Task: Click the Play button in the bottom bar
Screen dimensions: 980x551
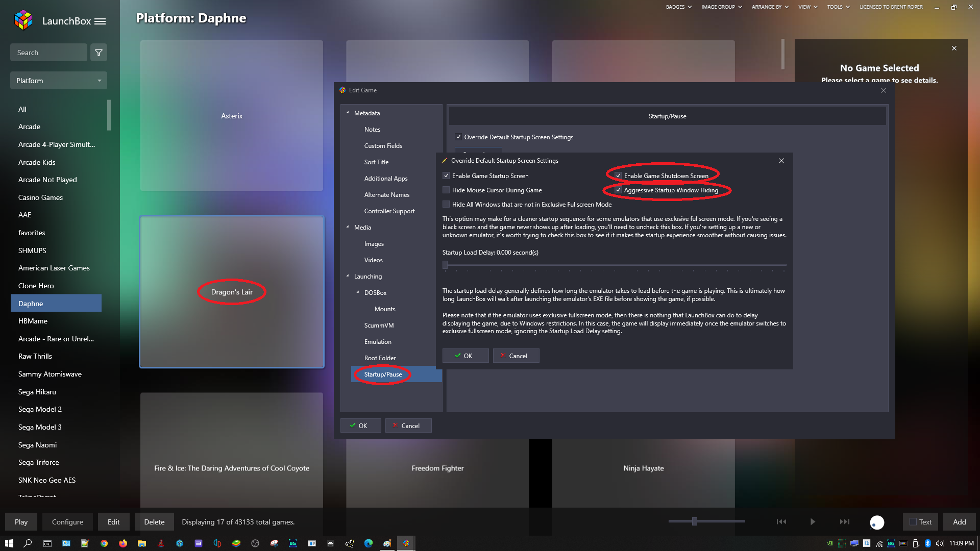Action: point(21,522)
